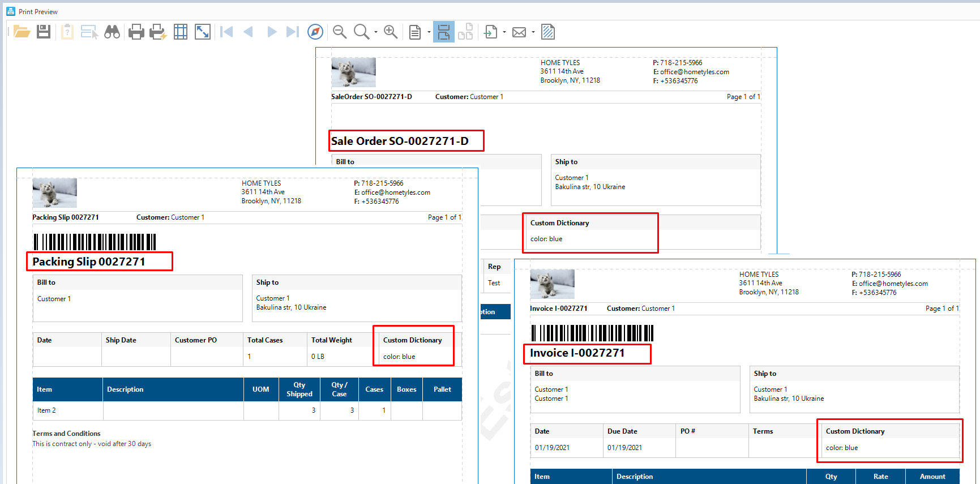Open page setup grid icon
Screen dimensions: 980x484
[181, 32]
